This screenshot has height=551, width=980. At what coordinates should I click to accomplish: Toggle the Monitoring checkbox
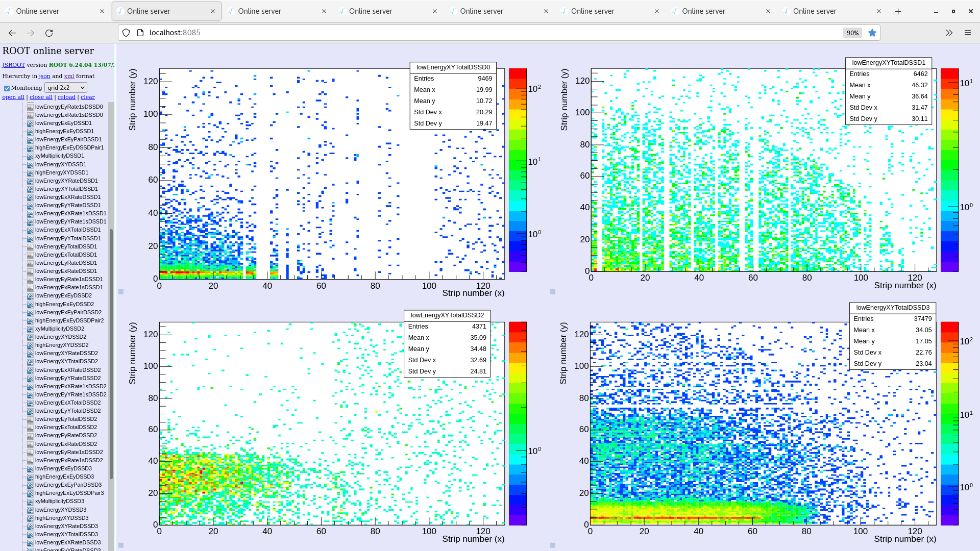pos(7,88)
